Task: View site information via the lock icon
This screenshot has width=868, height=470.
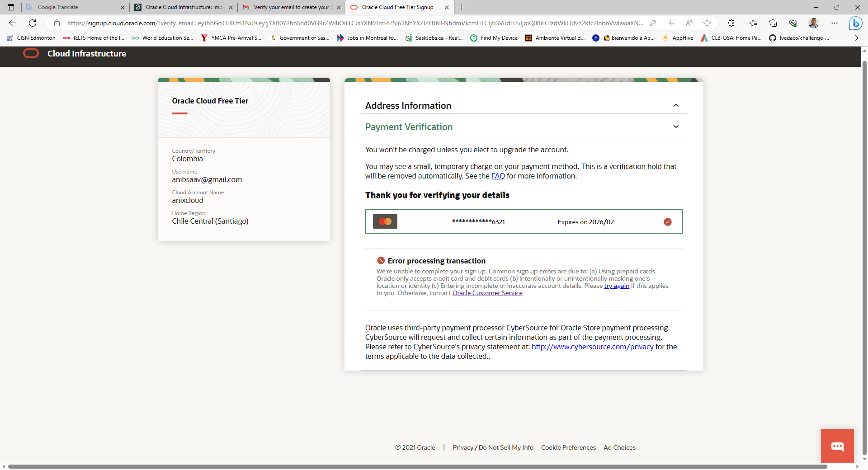Action: pos(57,23)
